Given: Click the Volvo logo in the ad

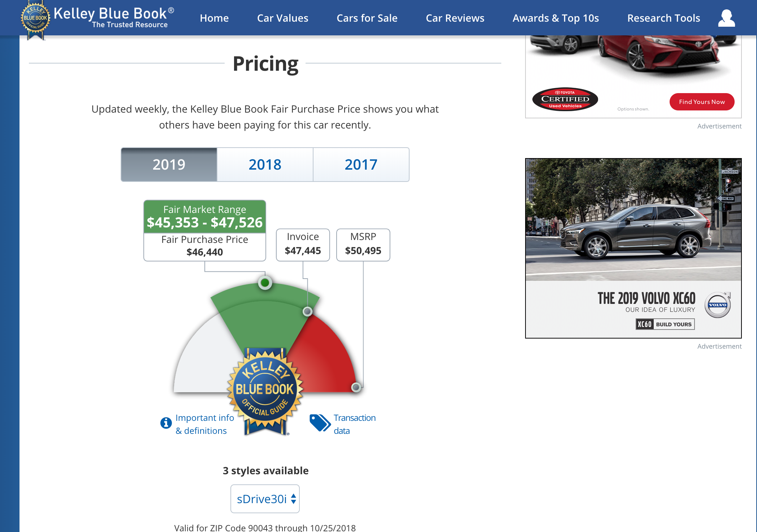Looking at the screenshot, I should point(718,305).
